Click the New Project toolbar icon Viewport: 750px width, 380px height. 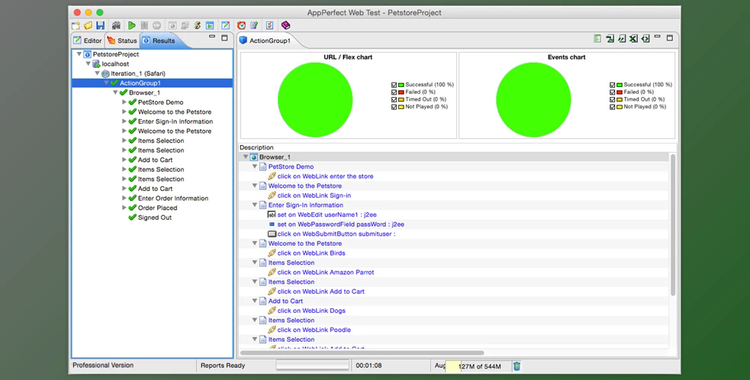click(x=76, y=25)
